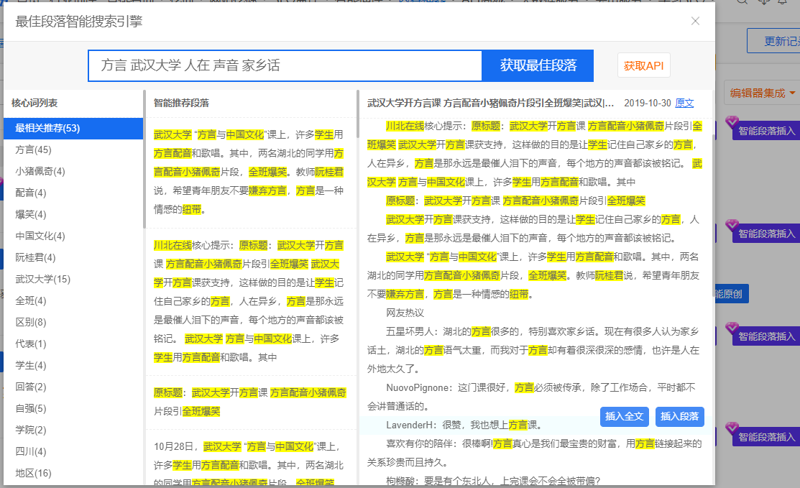
Task: Click the 智能推荐段落 header
Action: point(181,103)
